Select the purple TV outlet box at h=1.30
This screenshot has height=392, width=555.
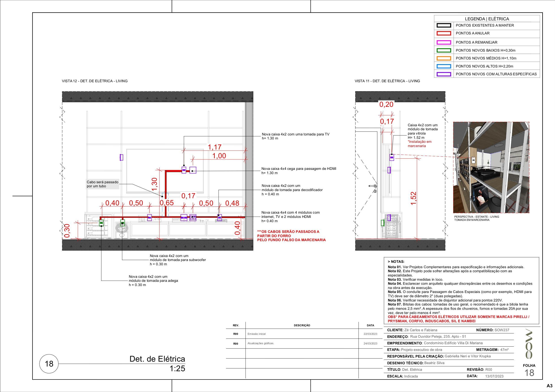(184, 170)
